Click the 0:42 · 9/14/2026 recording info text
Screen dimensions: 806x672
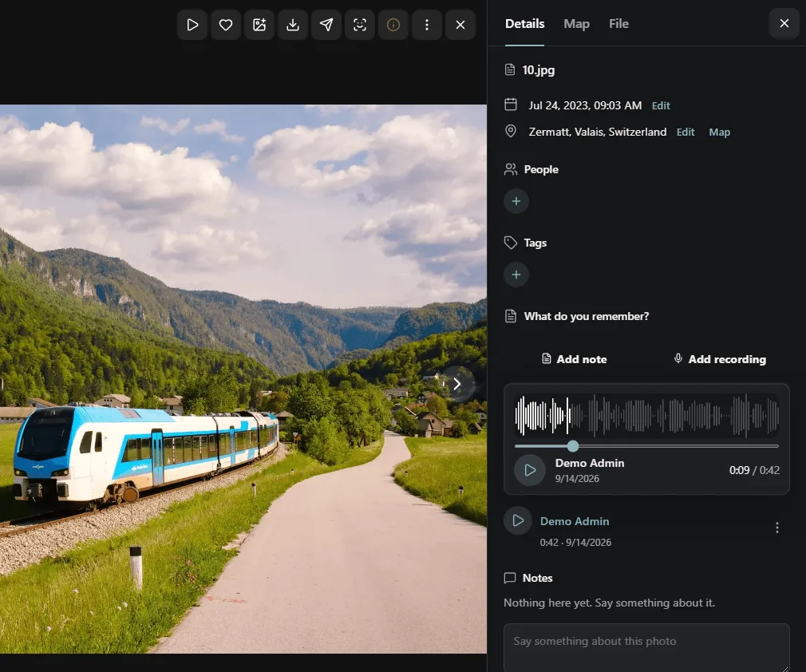point(575,543)
